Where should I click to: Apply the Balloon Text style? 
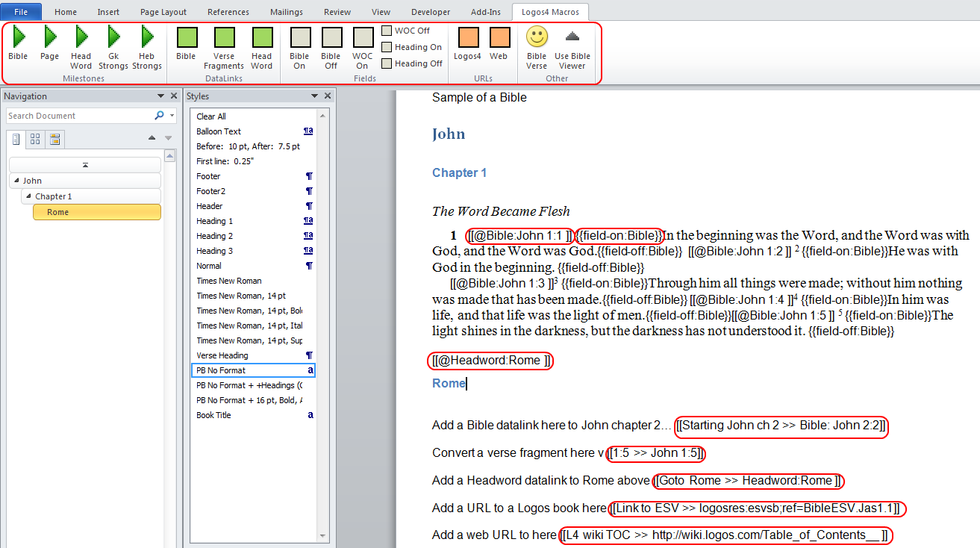pyautogui.click(x=254, y=131)
